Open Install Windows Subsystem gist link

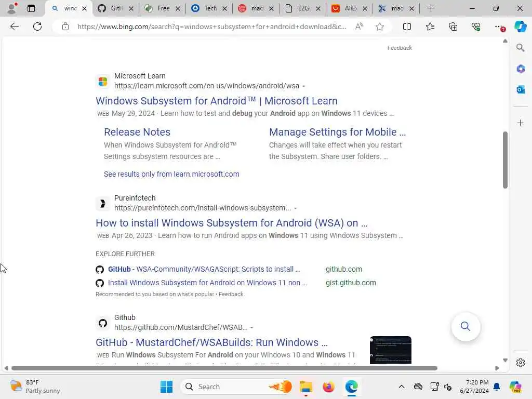(x=207, y=283)
